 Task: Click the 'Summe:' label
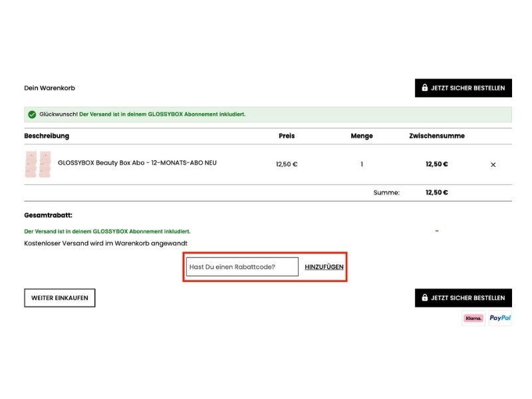pyautogui.click(x=386, y=193)
